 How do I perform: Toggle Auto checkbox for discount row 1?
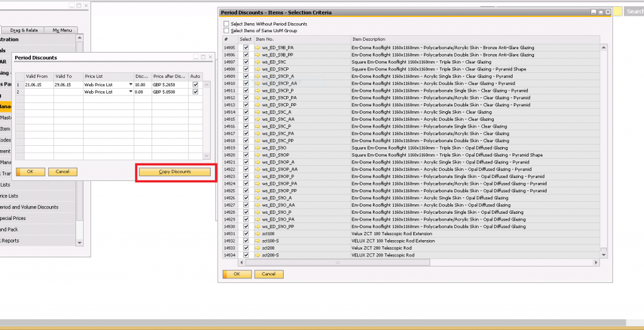[x=196, y=85]
